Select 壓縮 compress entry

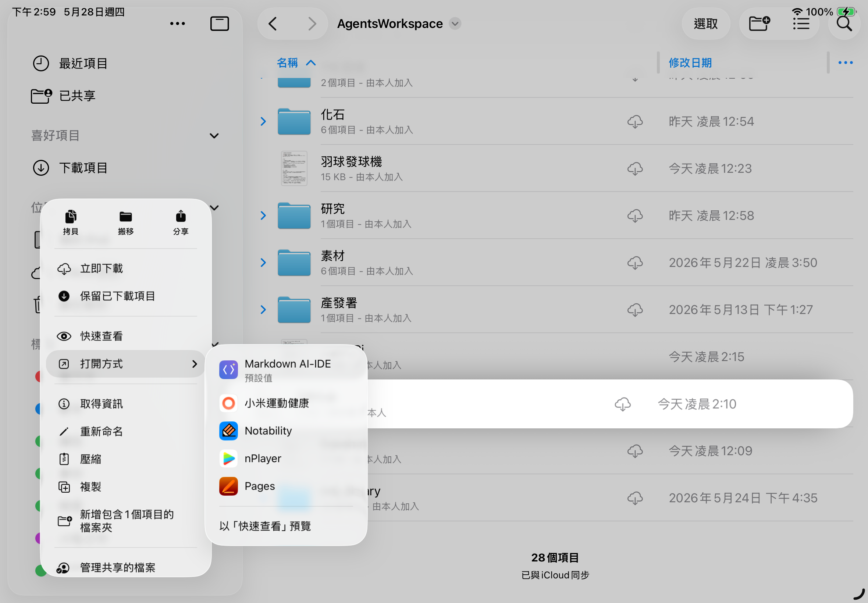click(126, 459)
